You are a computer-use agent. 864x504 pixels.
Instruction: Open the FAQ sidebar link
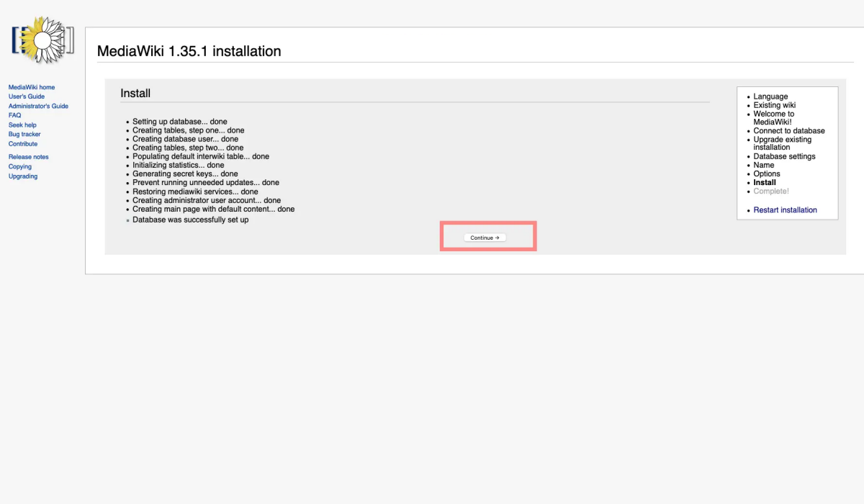coord(14,115)
